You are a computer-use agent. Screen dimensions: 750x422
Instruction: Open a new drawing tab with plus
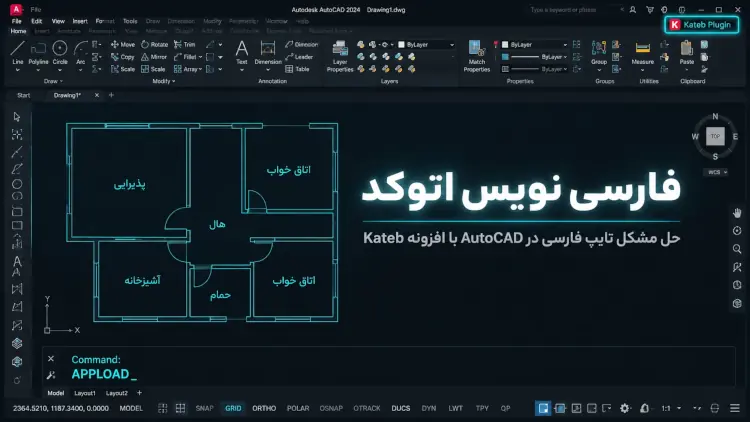[x=111, y=95]
